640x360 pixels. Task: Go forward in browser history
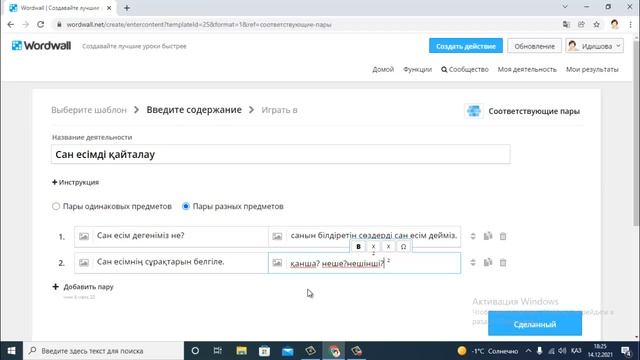point(25,24)
